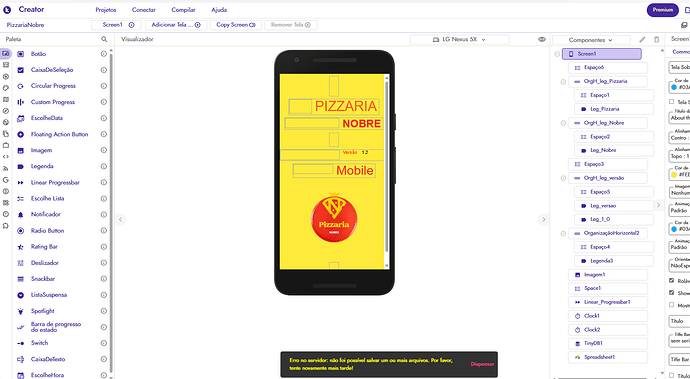The image size is (690, 379).
Task: Open the LG Nexus 5X device dropdown
Action: [x=459, y=40]
